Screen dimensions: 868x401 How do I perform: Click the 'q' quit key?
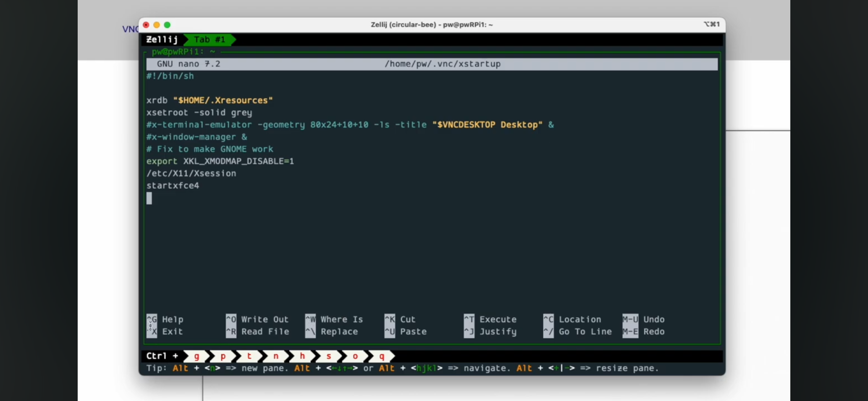click(382, 356)
